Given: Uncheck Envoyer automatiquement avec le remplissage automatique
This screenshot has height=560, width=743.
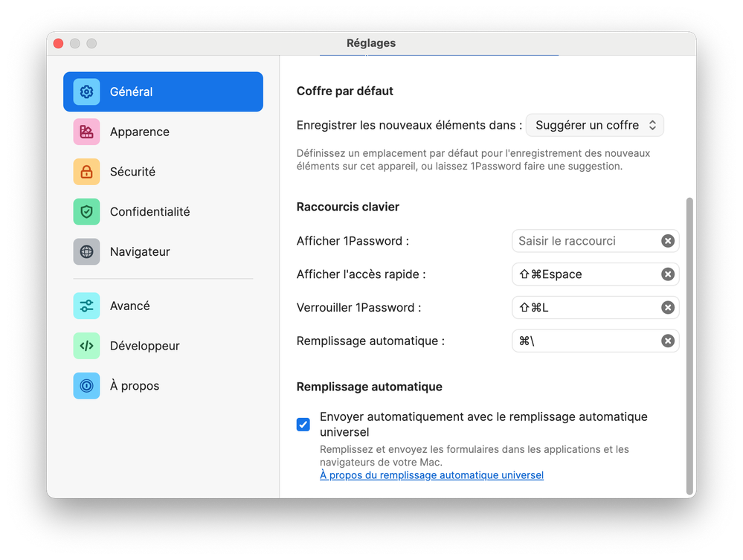Looking at the screenshot, I should coord(303,425).
